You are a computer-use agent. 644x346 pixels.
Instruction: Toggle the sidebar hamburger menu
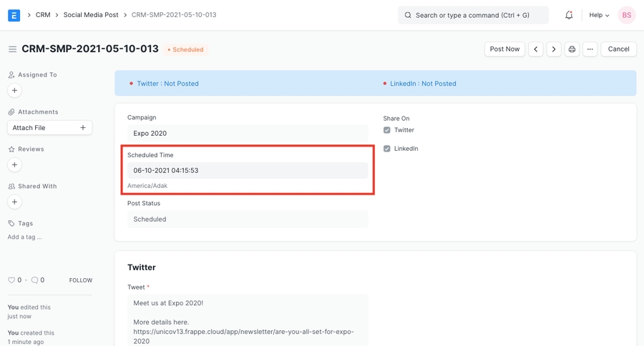[x=12, y=49]
